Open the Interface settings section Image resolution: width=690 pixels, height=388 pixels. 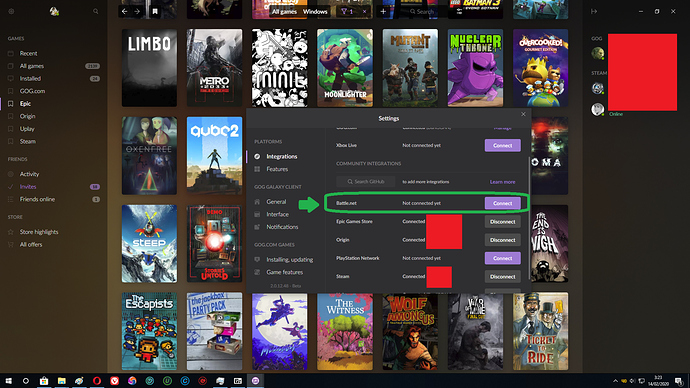click(277, 215)
